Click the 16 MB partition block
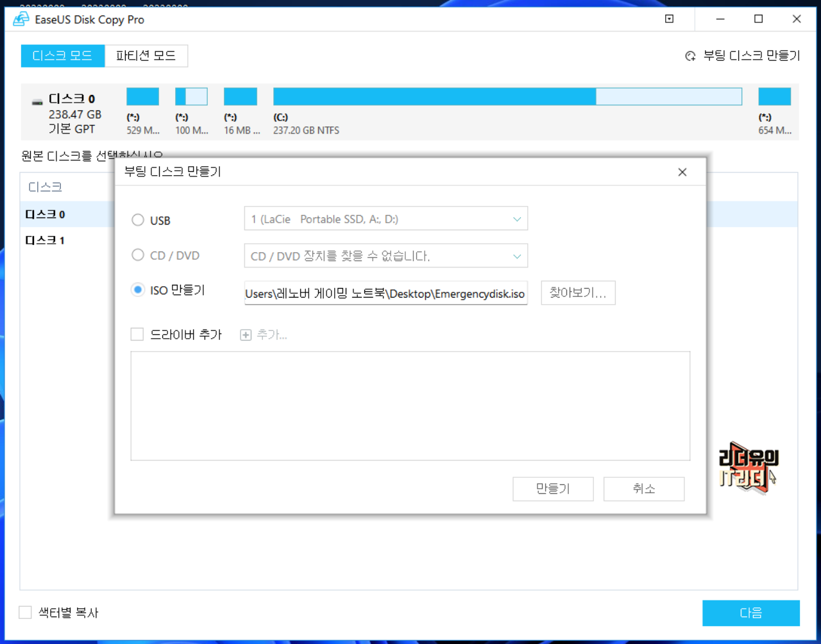 [241, 97]
